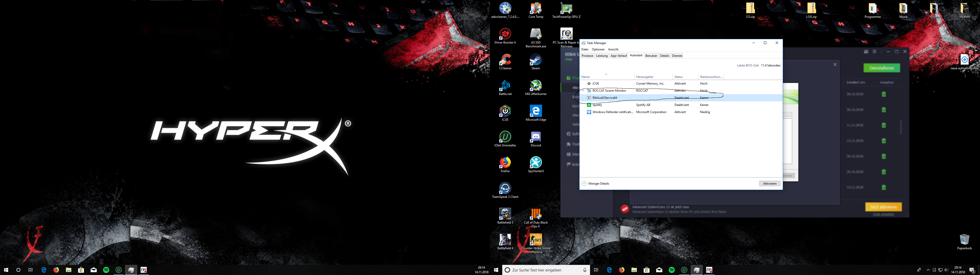Viewport: 980px width, 275px height.
Task: Click the Aktivieren button
Action: tap(769, 183)
